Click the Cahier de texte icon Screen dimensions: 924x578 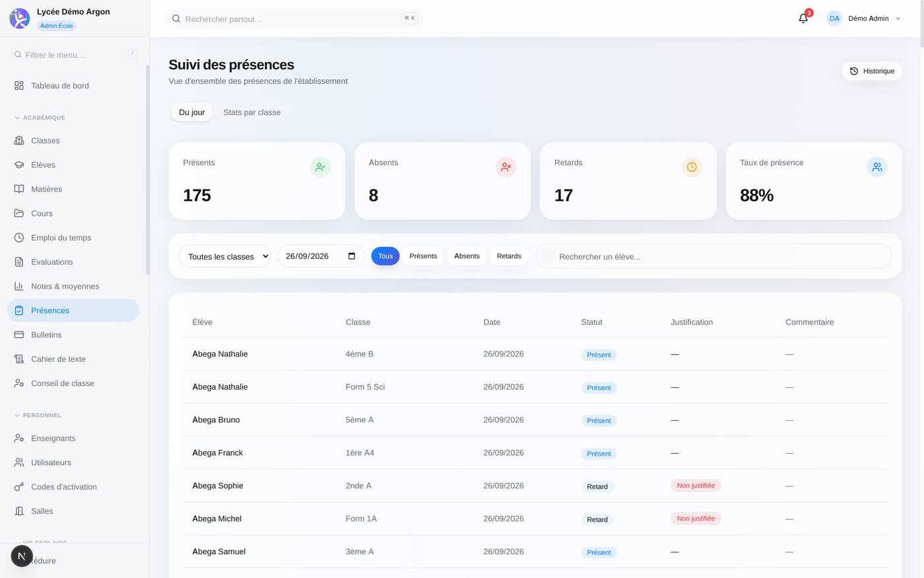[x=19, y=359]
